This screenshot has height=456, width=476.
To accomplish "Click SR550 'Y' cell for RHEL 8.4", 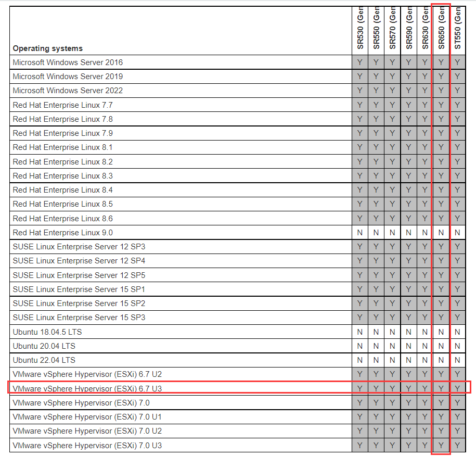I will [376, 190].
